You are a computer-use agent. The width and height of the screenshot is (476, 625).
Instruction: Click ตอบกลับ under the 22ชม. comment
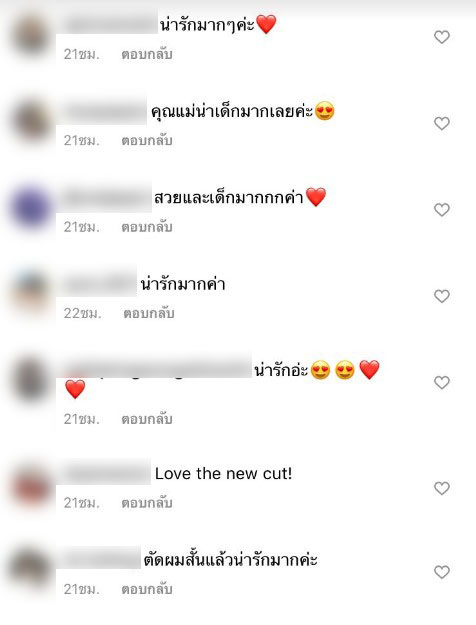(x=149, y=313)
